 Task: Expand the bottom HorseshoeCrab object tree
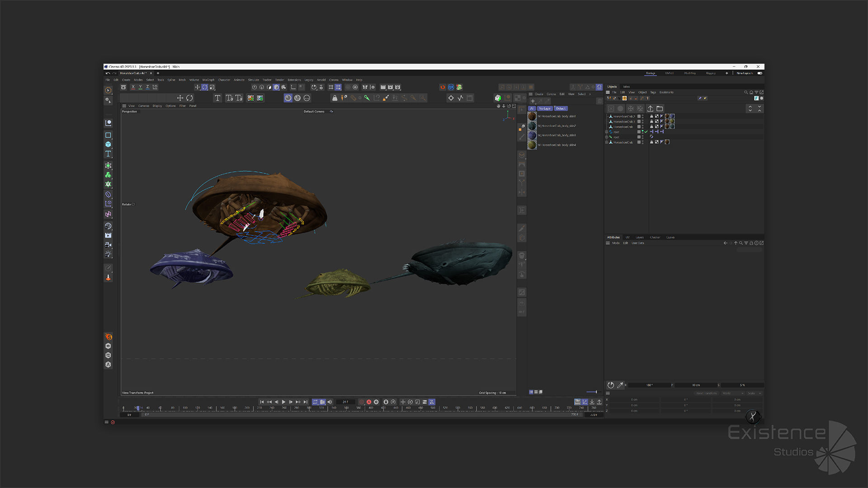pos(607,142)
